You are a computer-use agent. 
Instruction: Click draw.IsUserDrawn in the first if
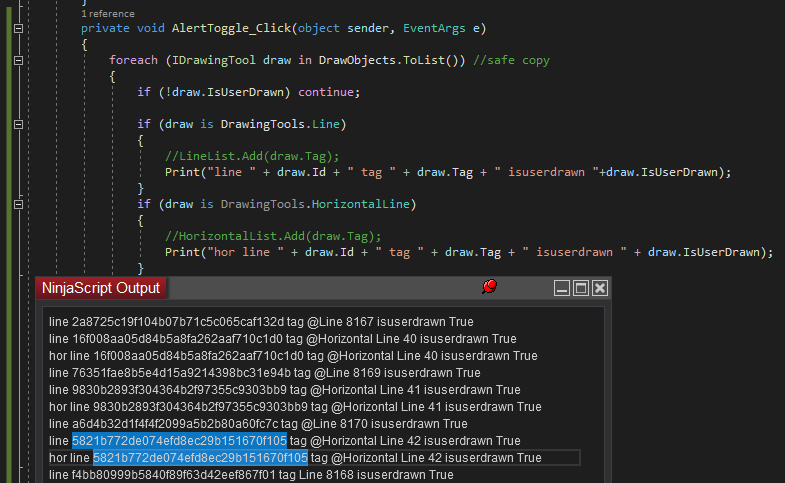tap(228, 93)
